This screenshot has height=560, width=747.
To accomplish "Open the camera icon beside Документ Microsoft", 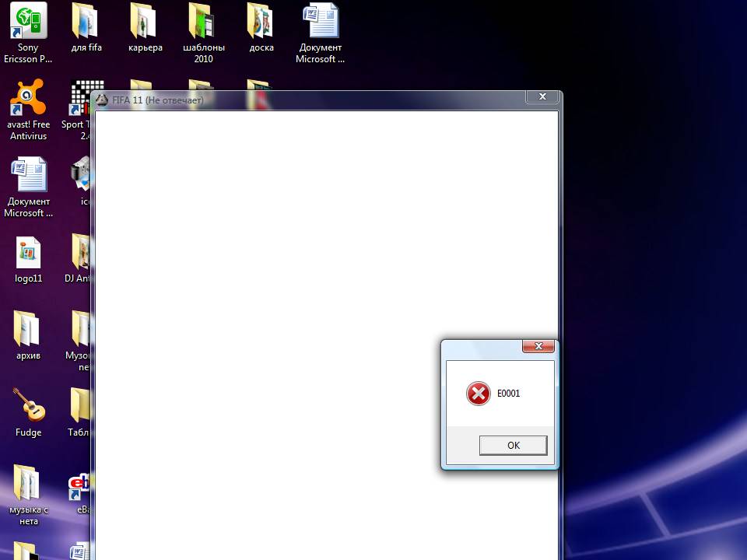I will [x=82, y=182].
